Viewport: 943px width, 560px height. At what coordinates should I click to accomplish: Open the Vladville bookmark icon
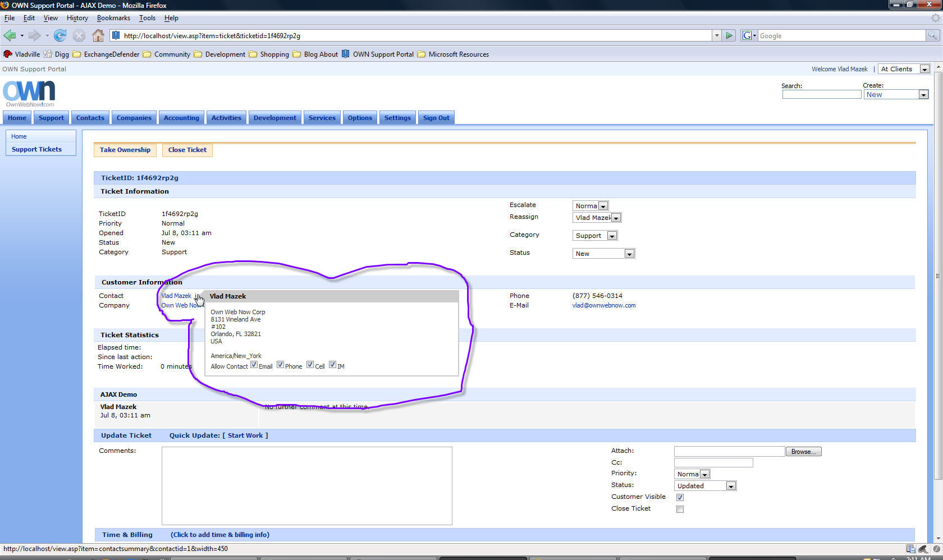[7, 54]
